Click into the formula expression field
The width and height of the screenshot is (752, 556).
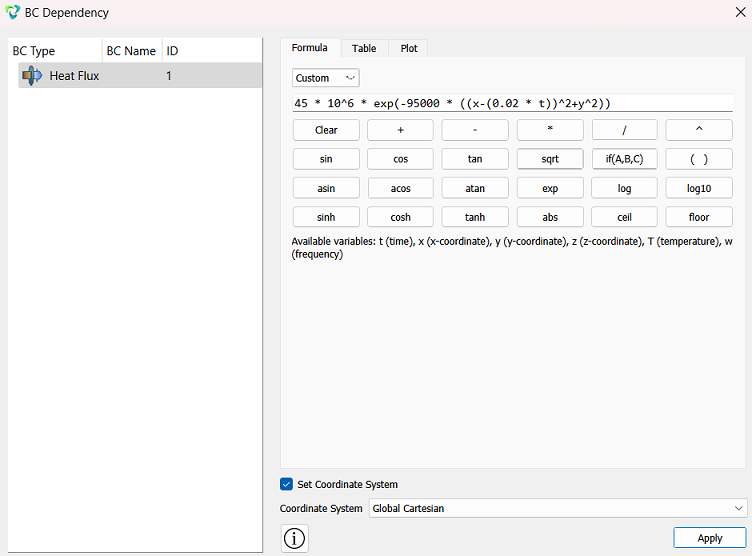point(512,103)
